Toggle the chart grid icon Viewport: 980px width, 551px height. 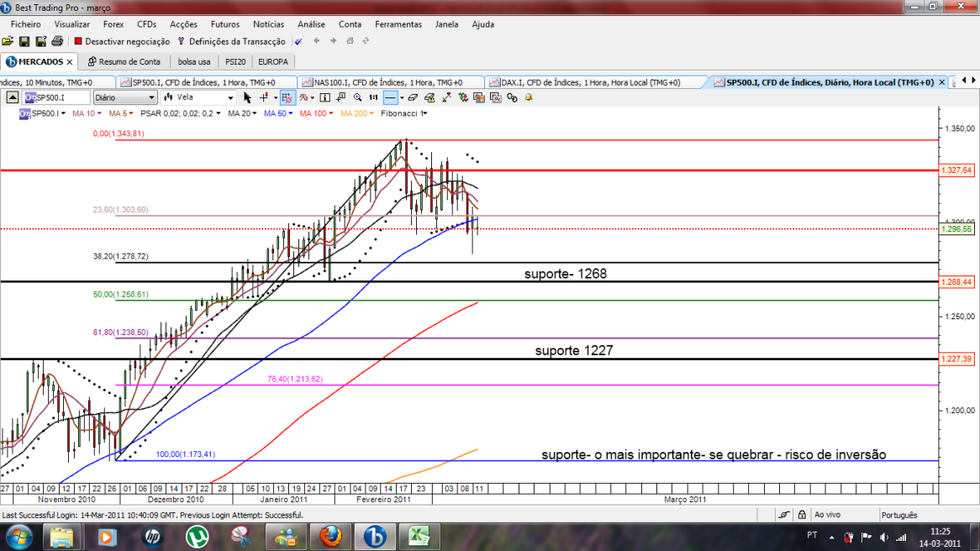pos(287,97)
